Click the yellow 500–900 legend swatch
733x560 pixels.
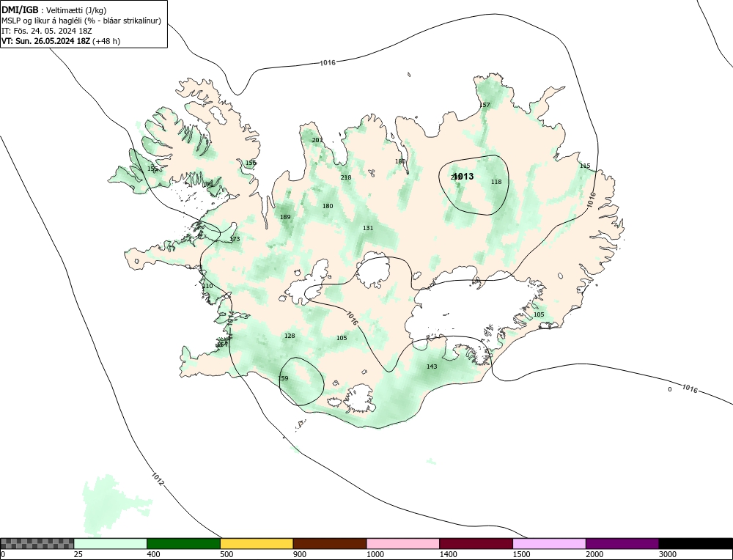pyautogui.click(x=257, y=543)
